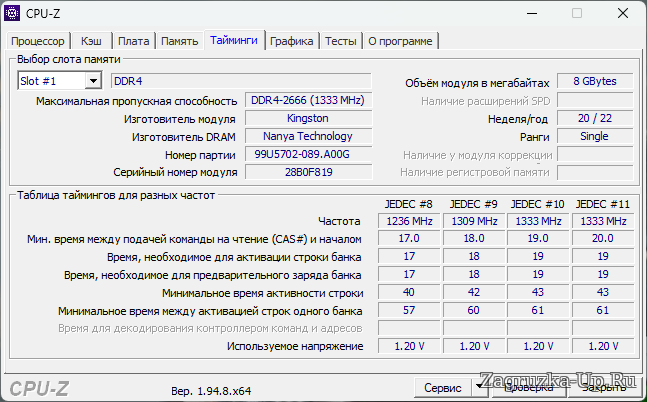Go to the Плата tab
647x402 pixels.
tap(133, 41)
